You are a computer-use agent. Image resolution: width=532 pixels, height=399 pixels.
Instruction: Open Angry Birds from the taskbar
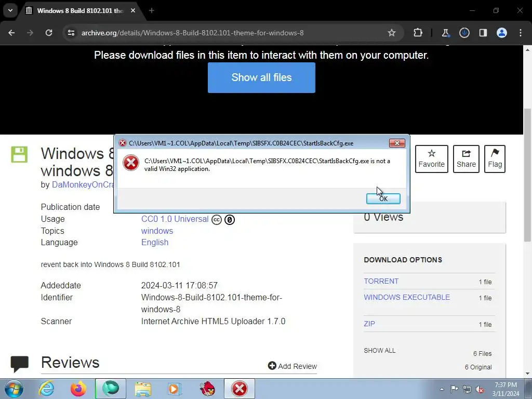pyautogui.click(x=207, y=389)
